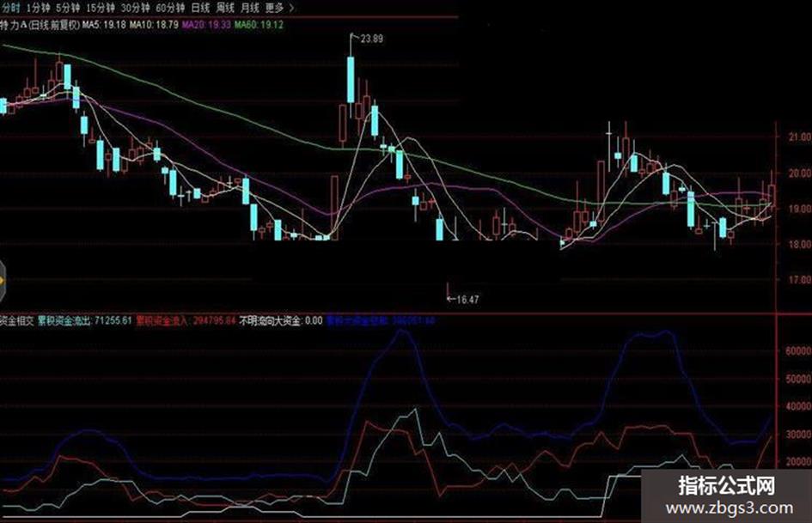The height and width of the screenshot is (523, 812).
Task: Click the 30000 indicator axis value
Action: tap(798, 434)
